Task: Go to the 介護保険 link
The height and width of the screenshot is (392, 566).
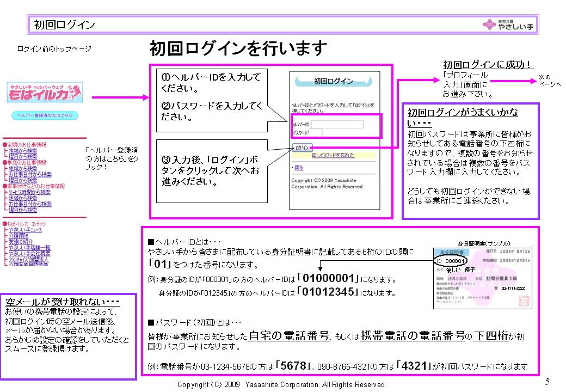Action: click(x=19, y=236)
